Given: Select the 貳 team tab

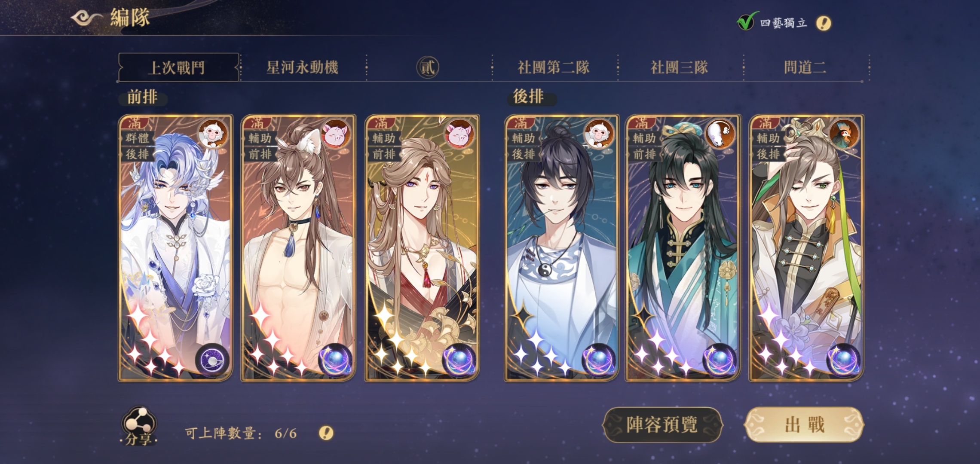Looking at the screenshot, I should pos(428,67).
